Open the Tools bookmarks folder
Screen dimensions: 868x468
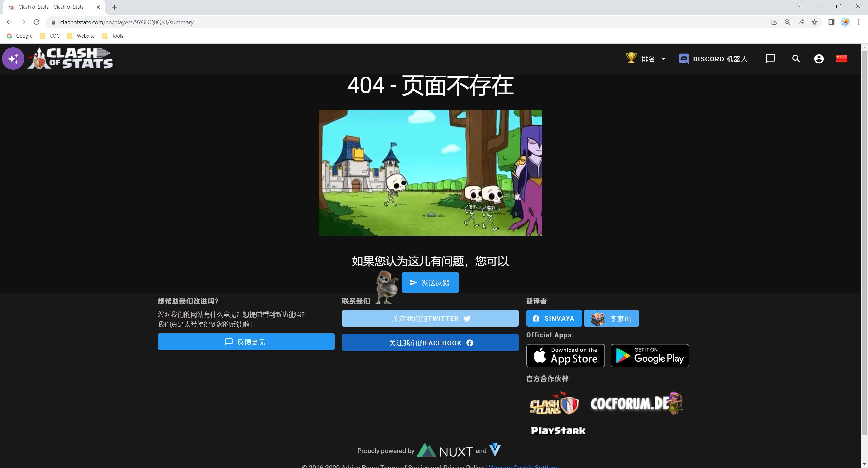[x=113, y=36]
